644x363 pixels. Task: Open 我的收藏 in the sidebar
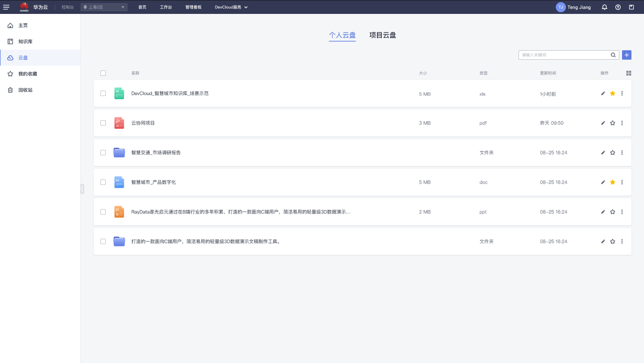[x=40, y=74]
